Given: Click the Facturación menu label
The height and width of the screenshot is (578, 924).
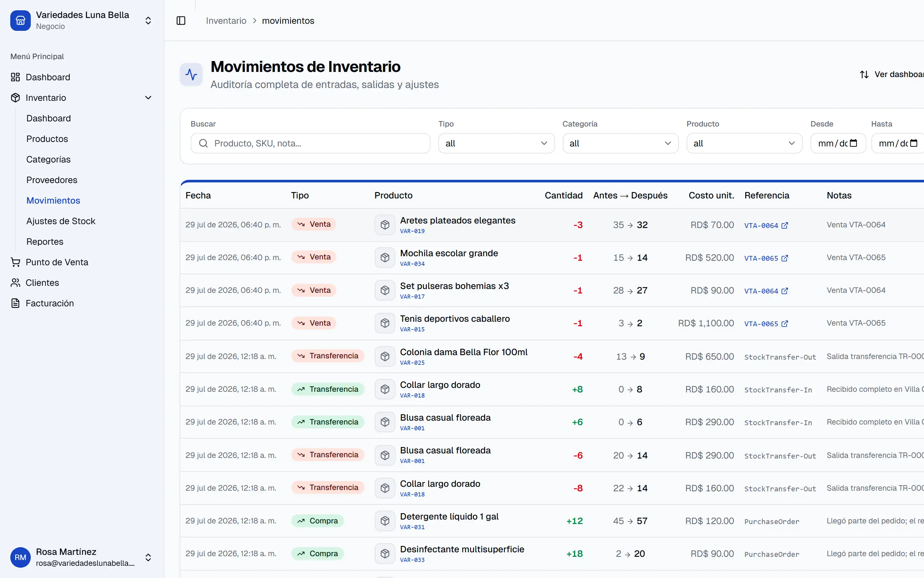Looking at the screenshot, I should pos(50,303).
